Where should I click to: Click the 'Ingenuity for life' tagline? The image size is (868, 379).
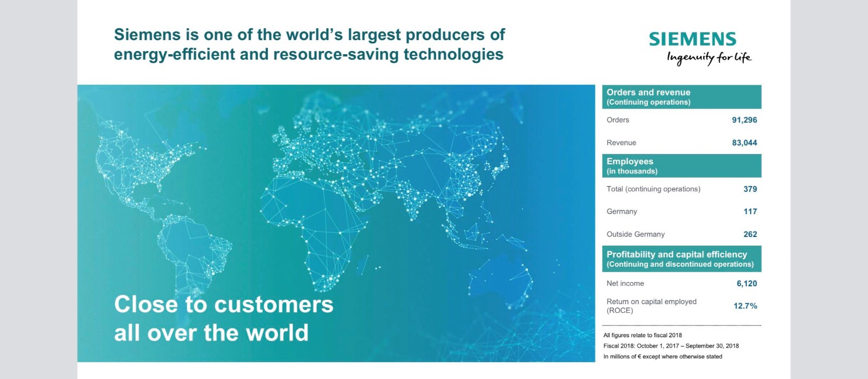click(709, 57)
